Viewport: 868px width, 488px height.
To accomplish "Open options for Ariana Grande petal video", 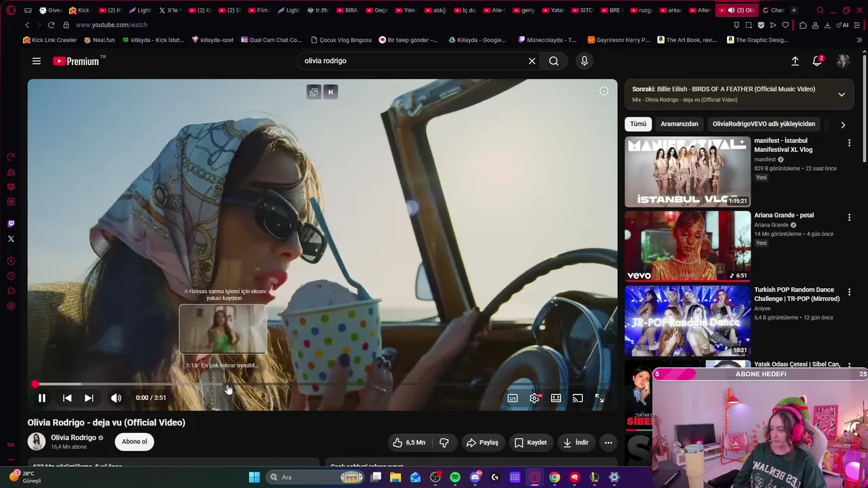I will [849, 218].
